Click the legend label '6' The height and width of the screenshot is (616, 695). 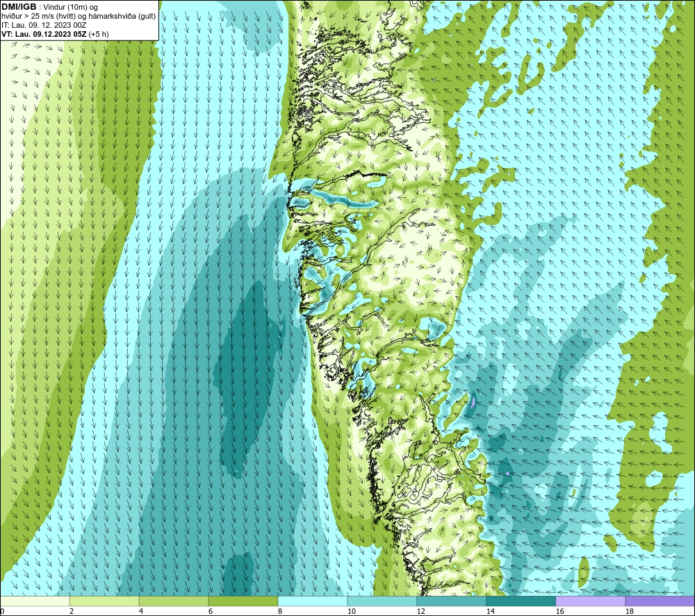tap(211, 612)
